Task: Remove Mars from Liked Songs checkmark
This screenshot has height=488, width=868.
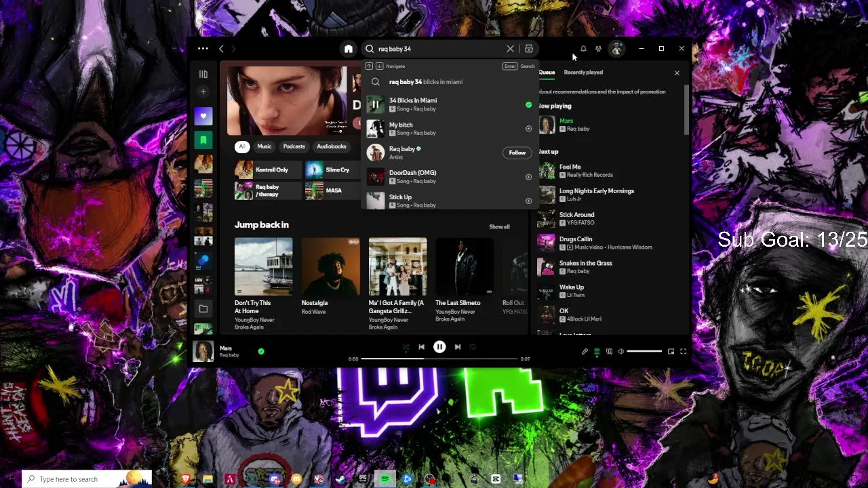Action: point(261,352)
